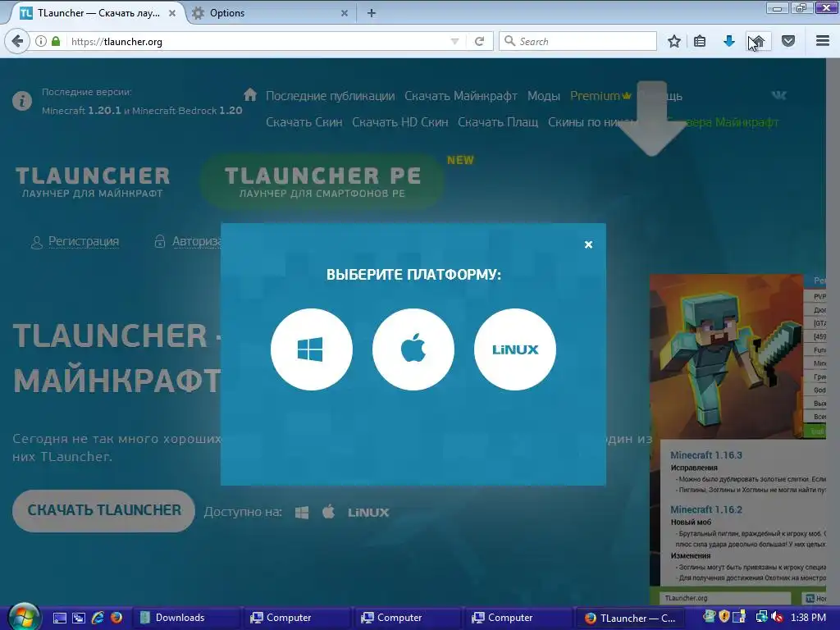Launch Firefox from quick launch
Image resolution: width=840 pixels, height=630 pixels.
116,618
